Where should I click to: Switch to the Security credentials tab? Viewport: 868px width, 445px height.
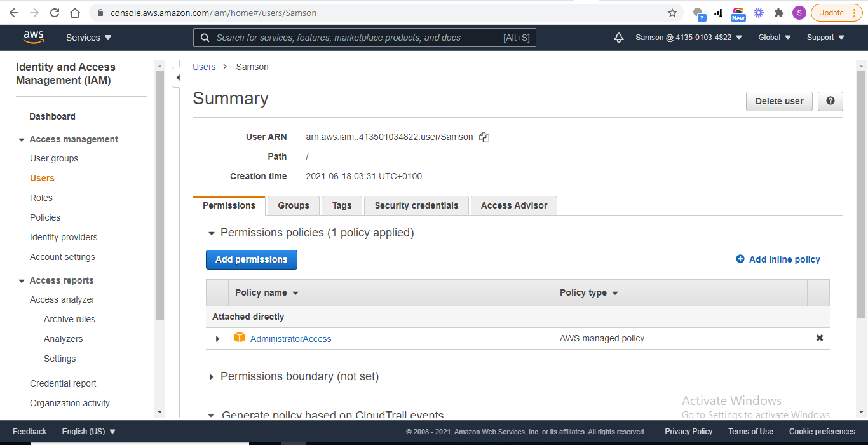(x=416, y=205)
